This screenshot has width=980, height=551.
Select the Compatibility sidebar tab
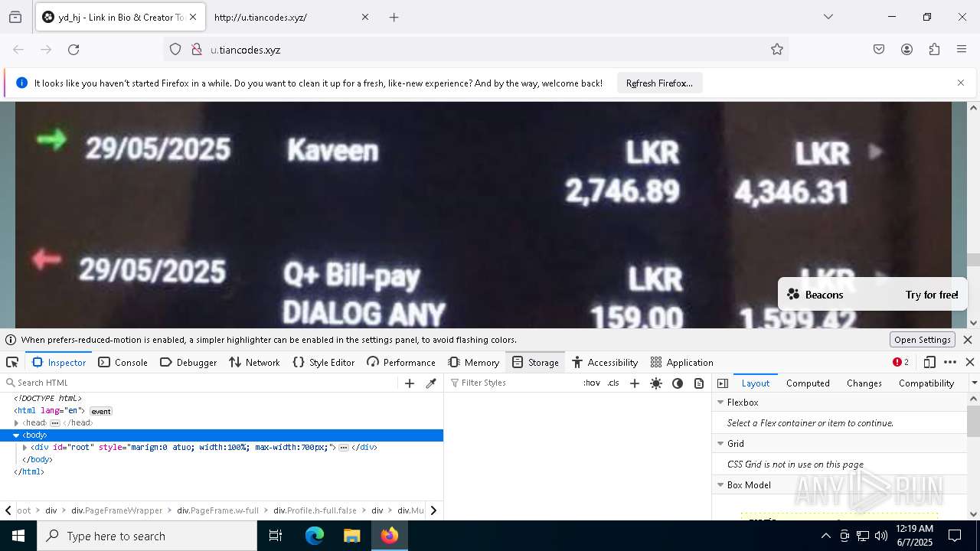pos(926,383)
